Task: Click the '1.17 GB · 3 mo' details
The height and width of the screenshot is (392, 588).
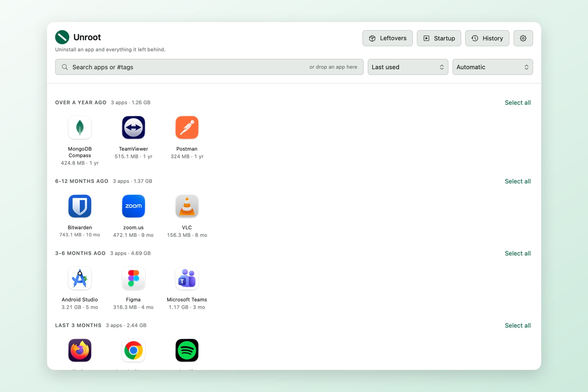Action: (x=187, y=307)
